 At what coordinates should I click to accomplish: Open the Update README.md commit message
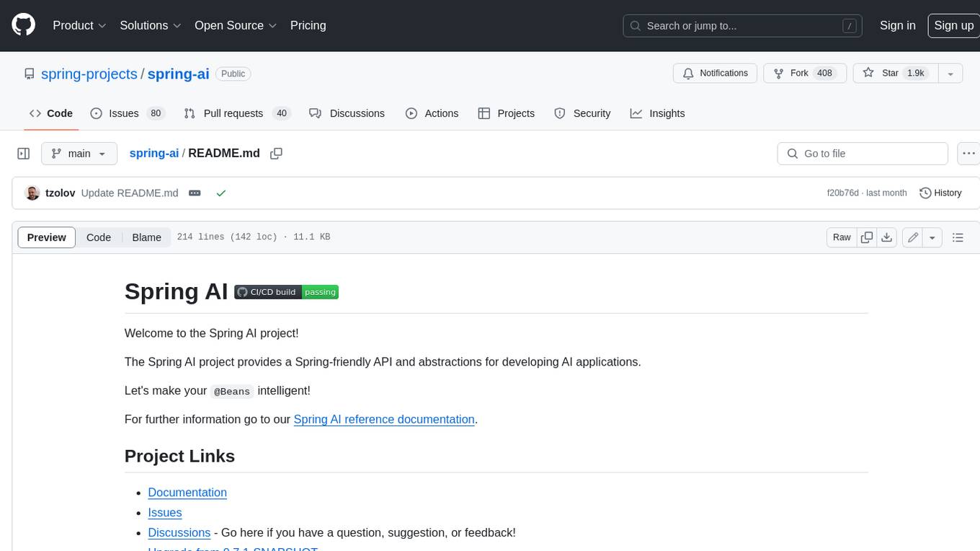[x=130, y=193]
